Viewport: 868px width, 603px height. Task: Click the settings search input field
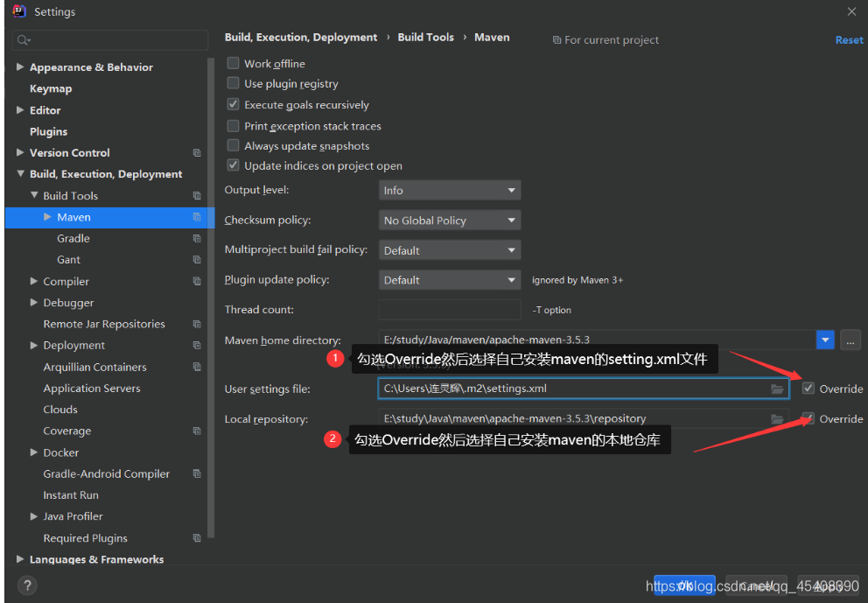[x=109, y=40]
